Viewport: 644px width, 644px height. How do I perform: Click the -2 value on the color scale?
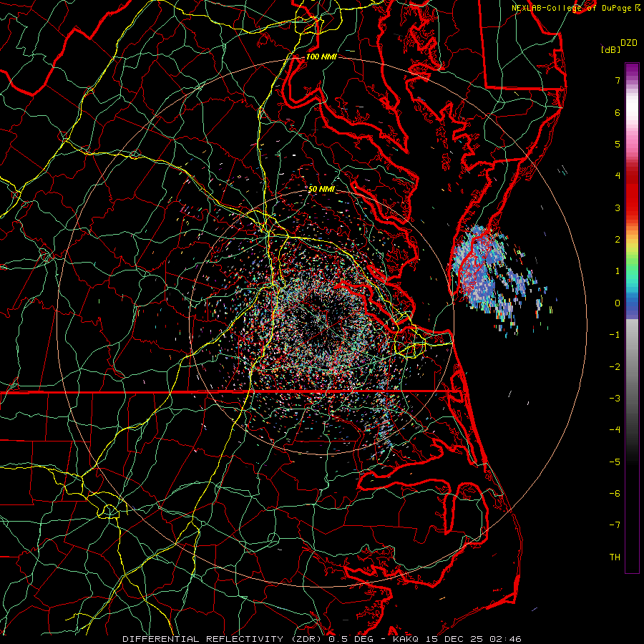[615, 367]
